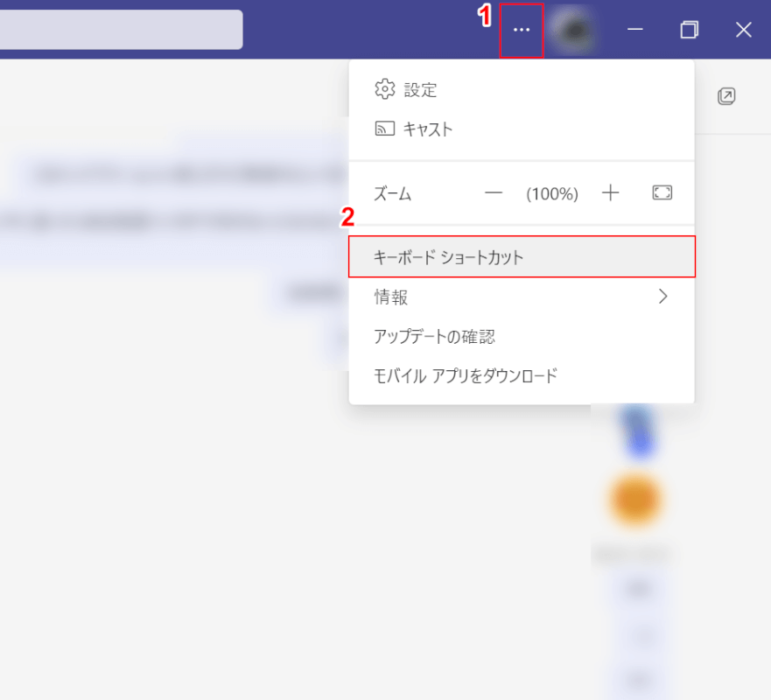771x700 pixels.
Task: Open the Settings and more ellipsis button
Action: pos(522,31)
